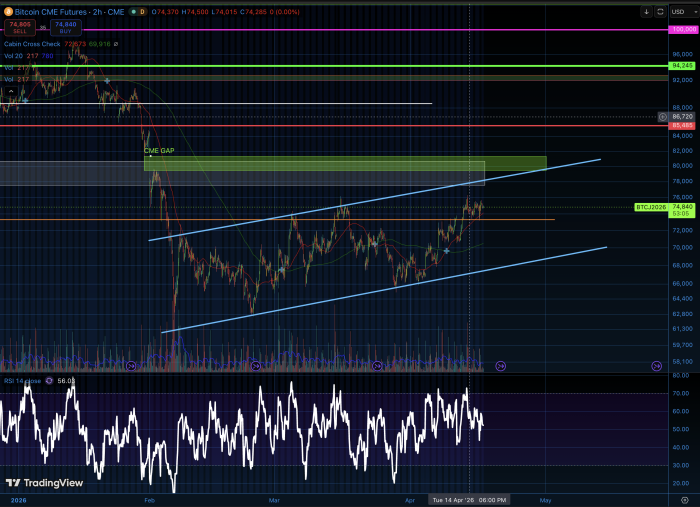
Task: Click the down-arrow icon beside USD
Action: tap(647, 13)
